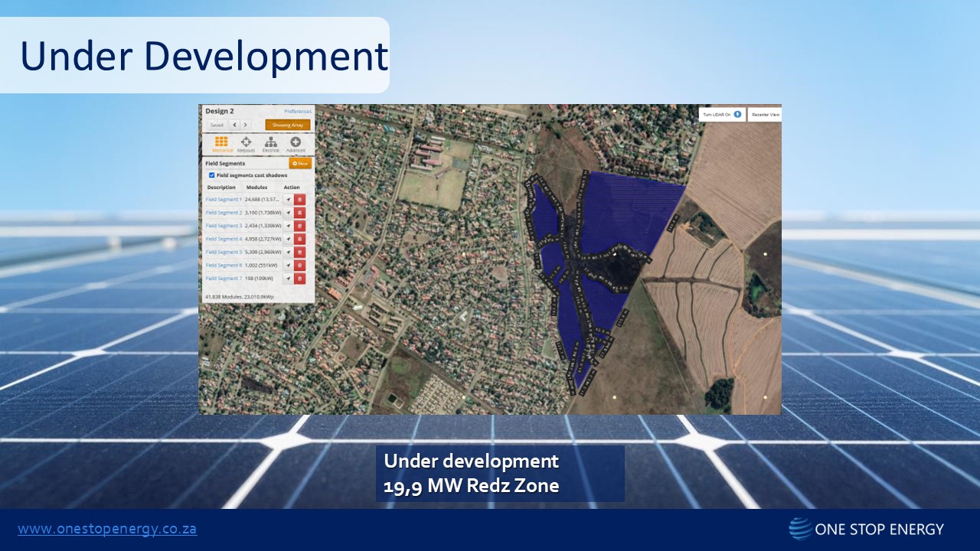The width and height of the screenshot is (980, 551).
Task: Open the Preferences link
Action: pos(298,112)
